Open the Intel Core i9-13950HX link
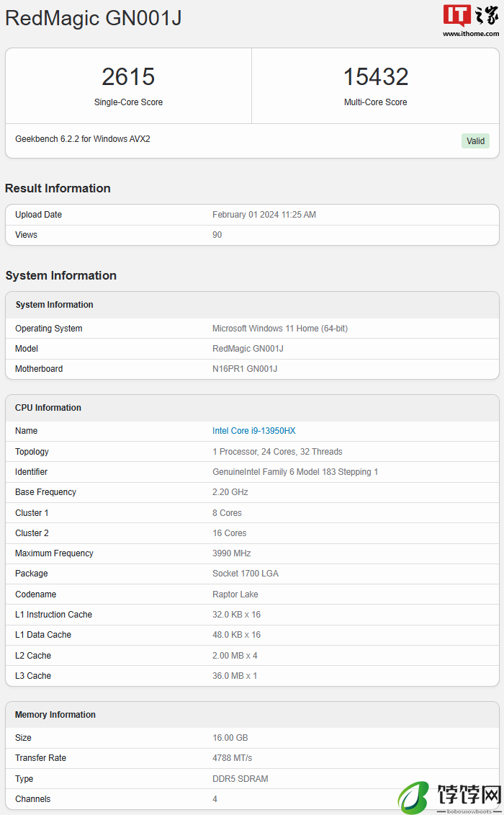 click(x=253, y=430)
